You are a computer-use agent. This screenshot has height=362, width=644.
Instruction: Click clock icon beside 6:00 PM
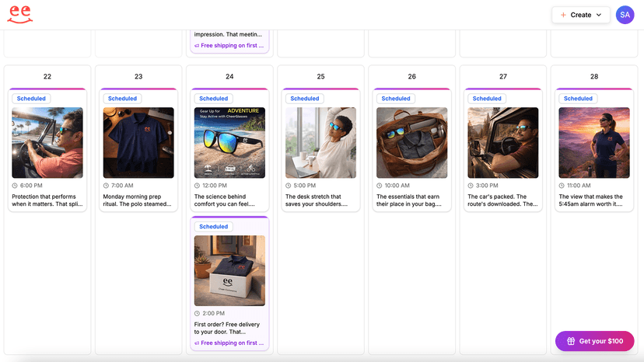15,186
